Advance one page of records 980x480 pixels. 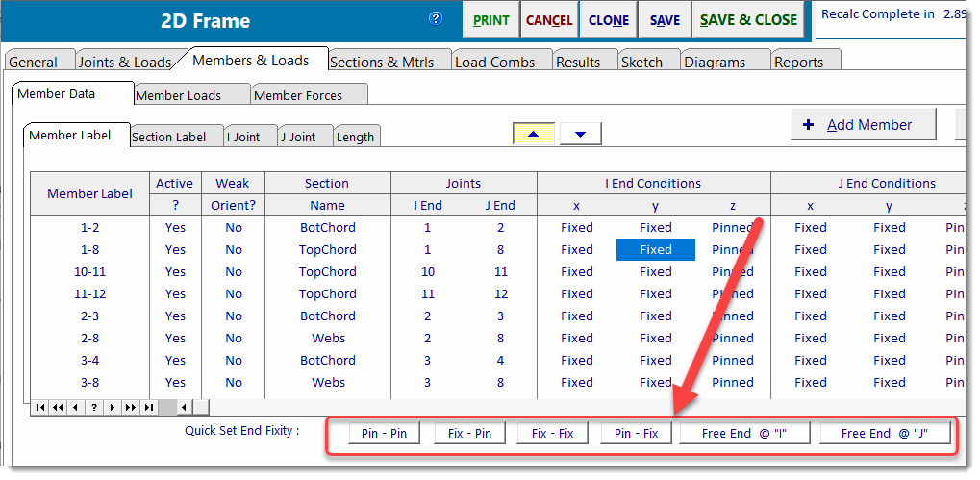click(x=130, y=407)
